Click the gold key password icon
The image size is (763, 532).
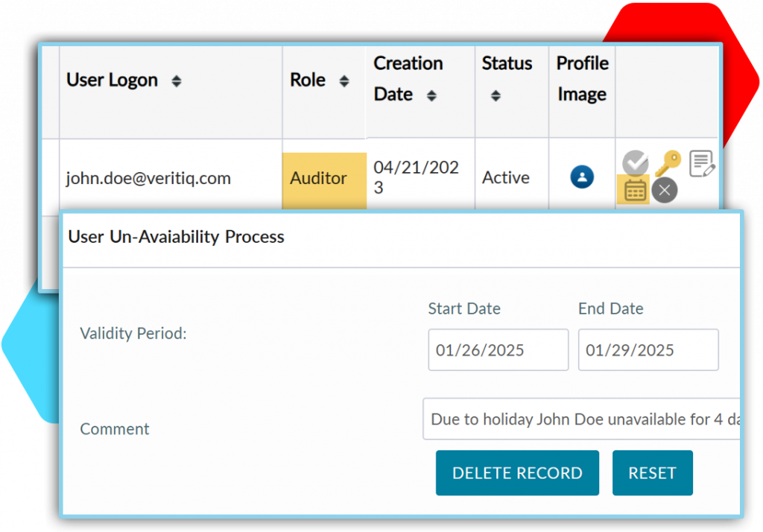pyautogui.click(x=668, y=162)
